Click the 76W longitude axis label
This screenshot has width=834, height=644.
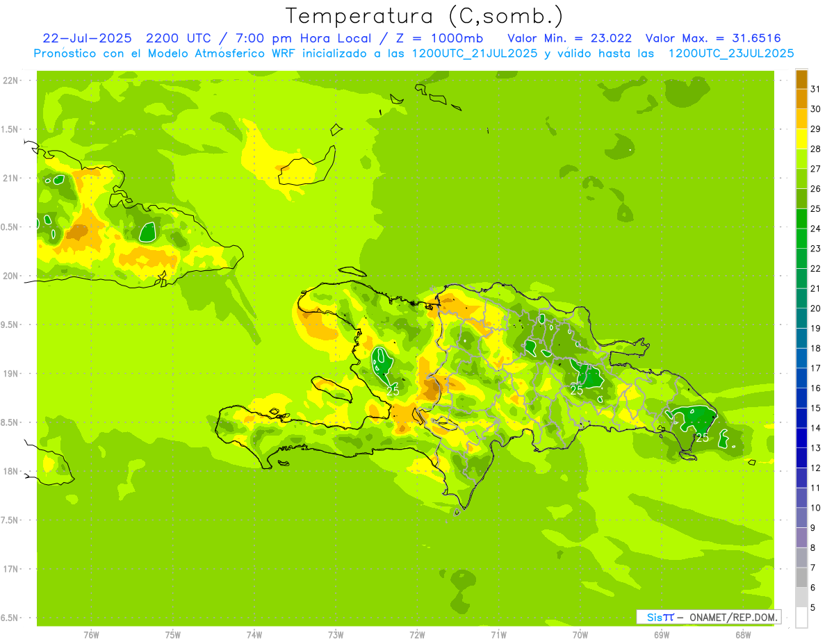[91, 635]
